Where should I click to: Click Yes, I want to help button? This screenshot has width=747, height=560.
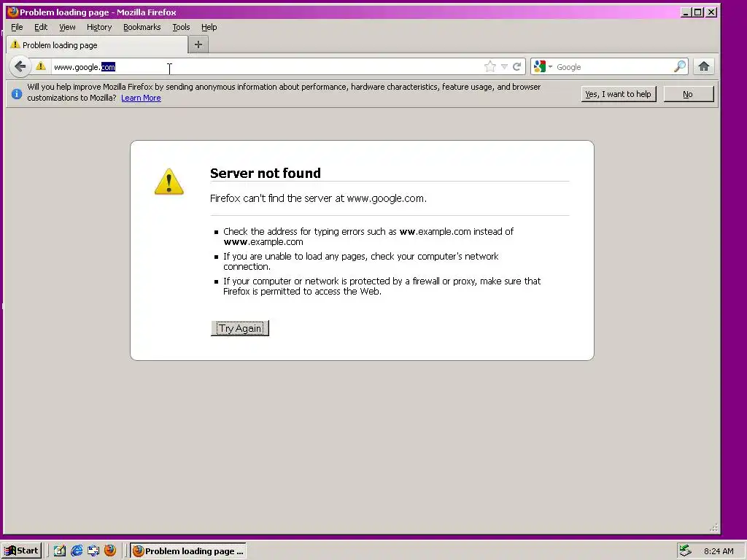click(x=619, y=94)
